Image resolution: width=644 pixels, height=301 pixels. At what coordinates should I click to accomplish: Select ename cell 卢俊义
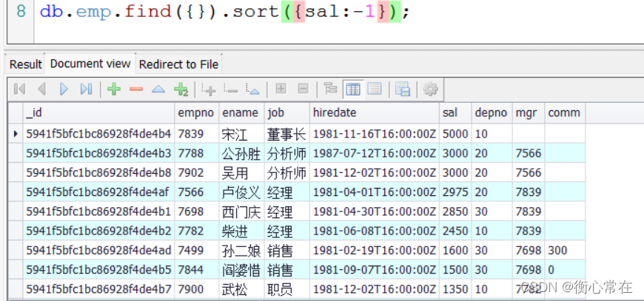point(241,192)
